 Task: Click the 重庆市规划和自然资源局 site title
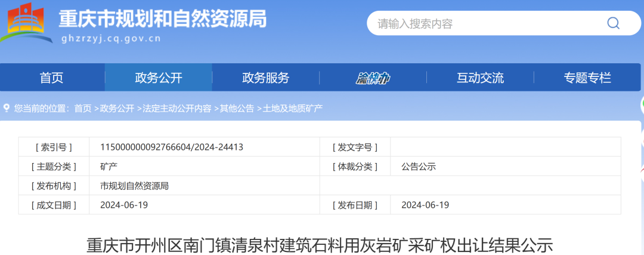[x=162, y=19]
